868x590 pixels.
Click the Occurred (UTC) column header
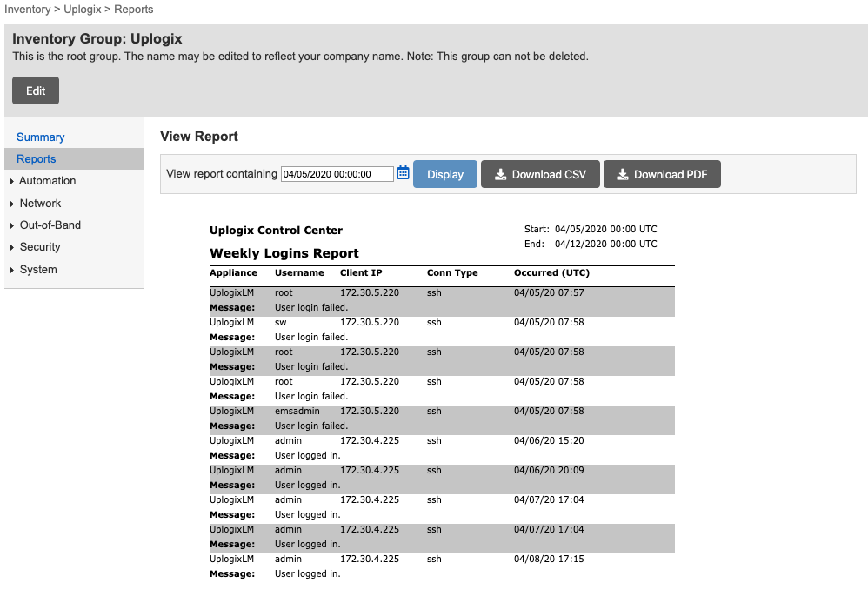click(x=551, y=272)
